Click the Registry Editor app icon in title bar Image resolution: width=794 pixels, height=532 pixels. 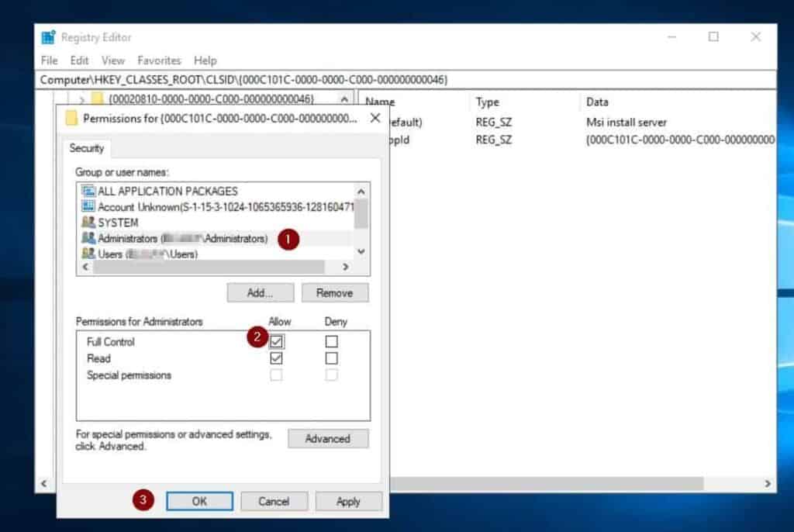(x=49, y=37)
